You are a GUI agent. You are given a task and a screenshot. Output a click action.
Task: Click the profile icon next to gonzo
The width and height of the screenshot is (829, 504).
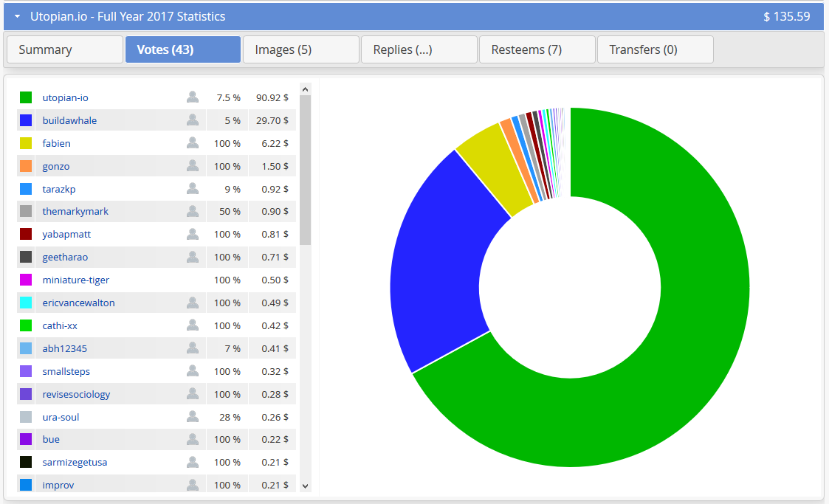[193, 166]
